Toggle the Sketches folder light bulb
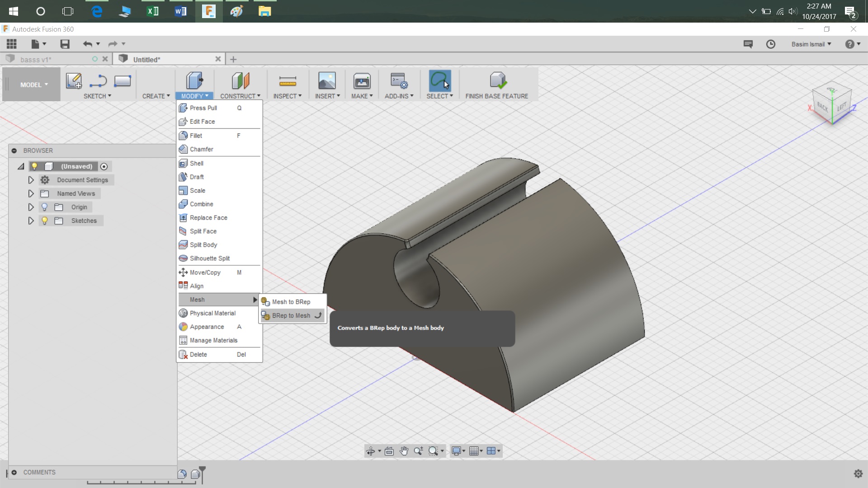The image size is (868, 488). point(44,221)
